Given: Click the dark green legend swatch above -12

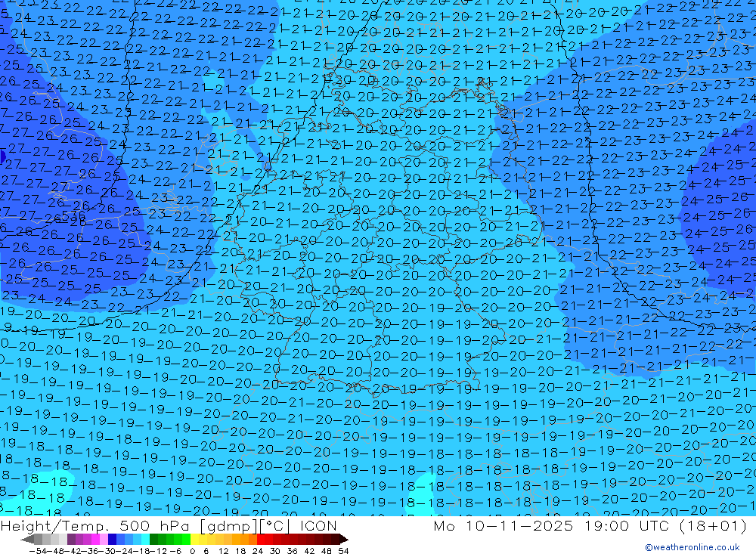Looking at the screenshot, I should click(x=153, y=539).
